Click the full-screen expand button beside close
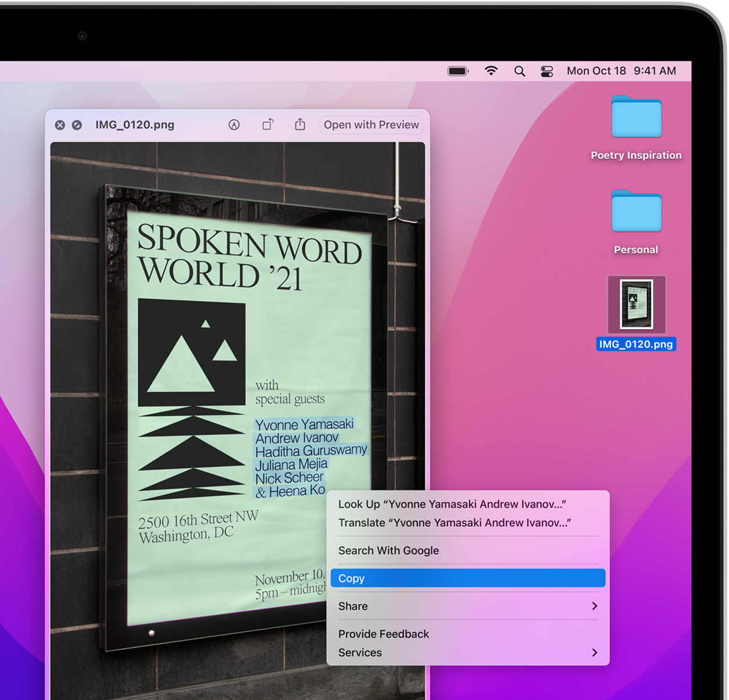This screenshot has width=729, height=700. (77, 125)
